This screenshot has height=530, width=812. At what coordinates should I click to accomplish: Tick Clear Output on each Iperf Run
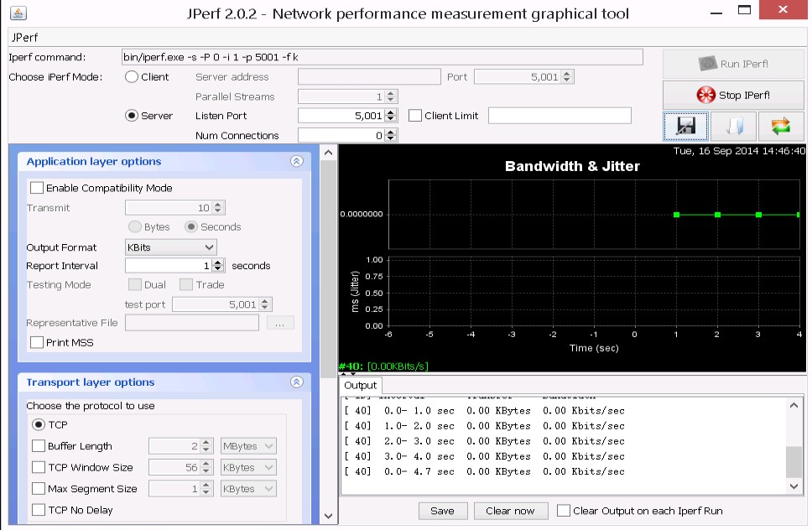click(564, 511)
